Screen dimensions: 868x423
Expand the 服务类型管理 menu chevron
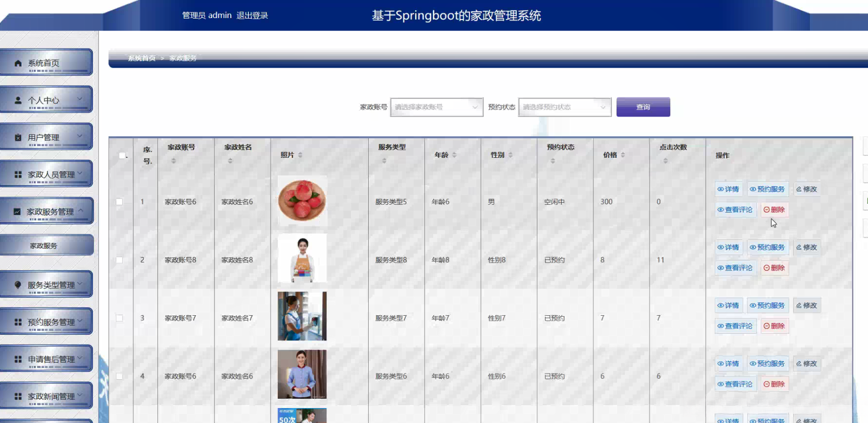[x=80, y=283]
